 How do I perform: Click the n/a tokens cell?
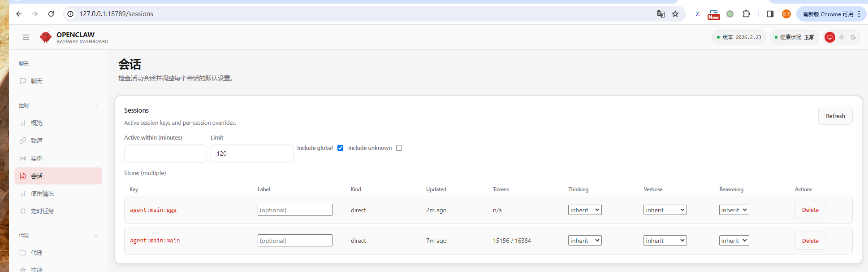[497, 210]
